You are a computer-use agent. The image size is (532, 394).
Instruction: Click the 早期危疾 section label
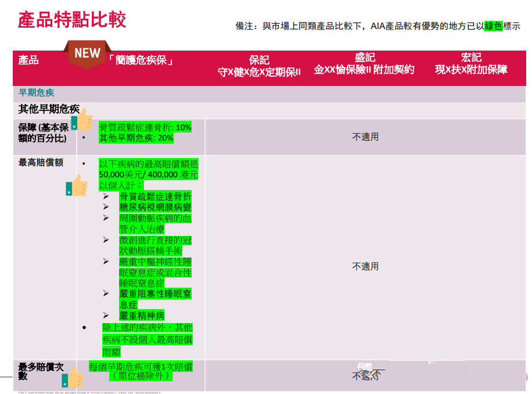click(x=37, y=92)
